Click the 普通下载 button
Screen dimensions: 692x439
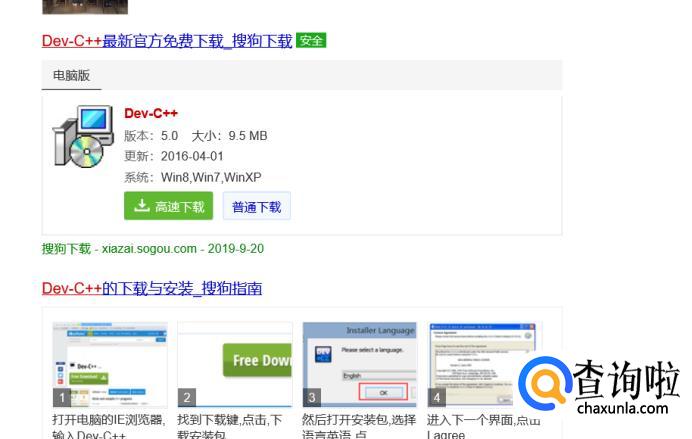click(x=256, y=206)
